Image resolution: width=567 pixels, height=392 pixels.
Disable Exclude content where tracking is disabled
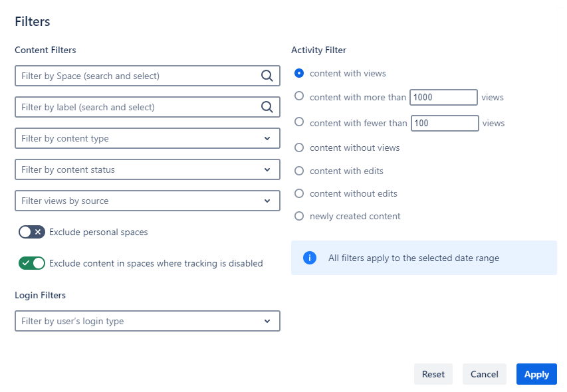click(32, 263)
